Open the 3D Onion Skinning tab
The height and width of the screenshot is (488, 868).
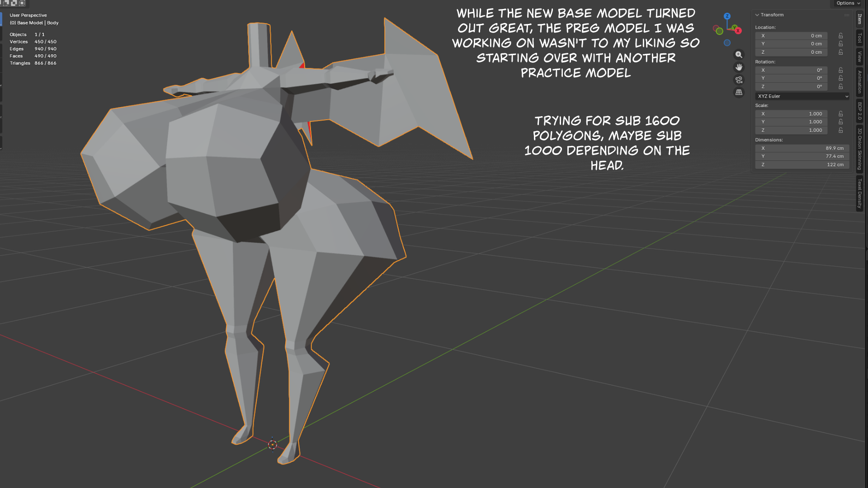pos(859,149)
